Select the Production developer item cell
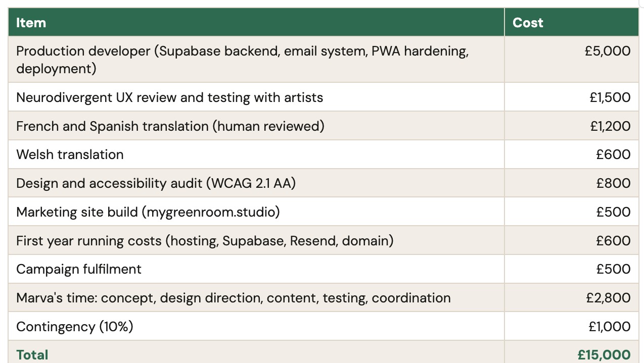The width and height of the screenshot is (644, 363). coord(242,60)
